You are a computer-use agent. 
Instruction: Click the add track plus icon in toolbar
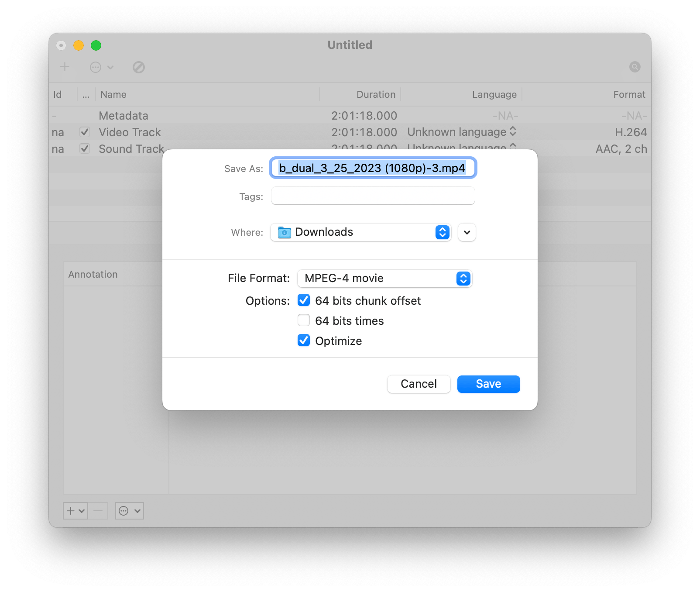point(64,67)
